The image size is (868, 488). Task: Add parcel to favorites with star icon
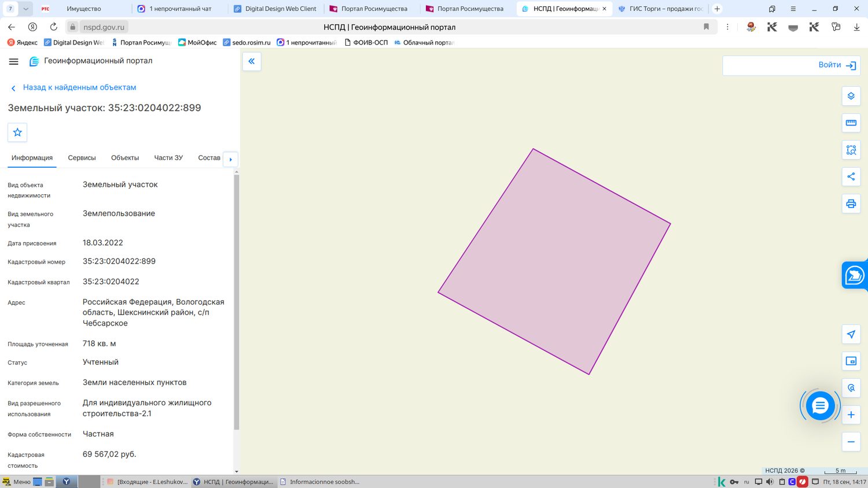pos(17,132)
